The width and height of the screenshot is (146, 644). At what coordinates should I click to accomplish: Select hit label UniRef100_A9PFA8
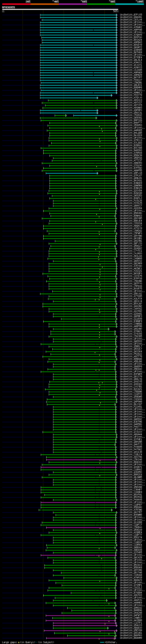coord(131,30)
